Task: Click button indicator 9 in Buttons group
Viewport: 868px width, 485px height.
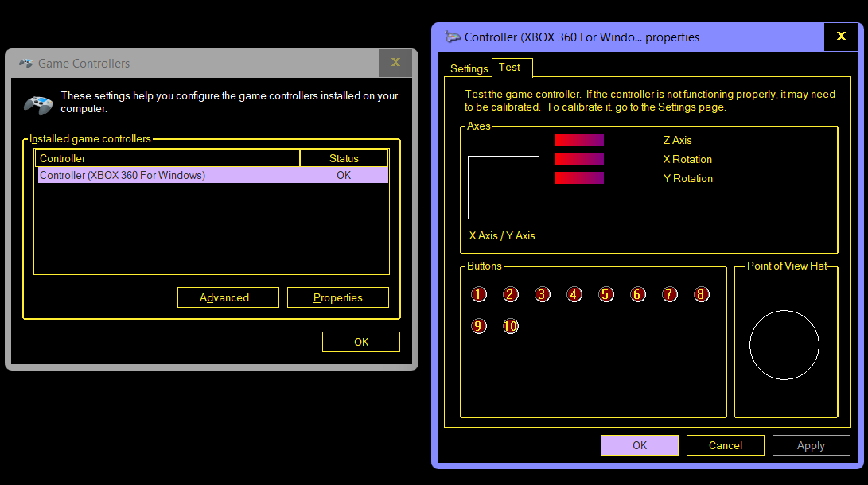Action: [479, 326]
